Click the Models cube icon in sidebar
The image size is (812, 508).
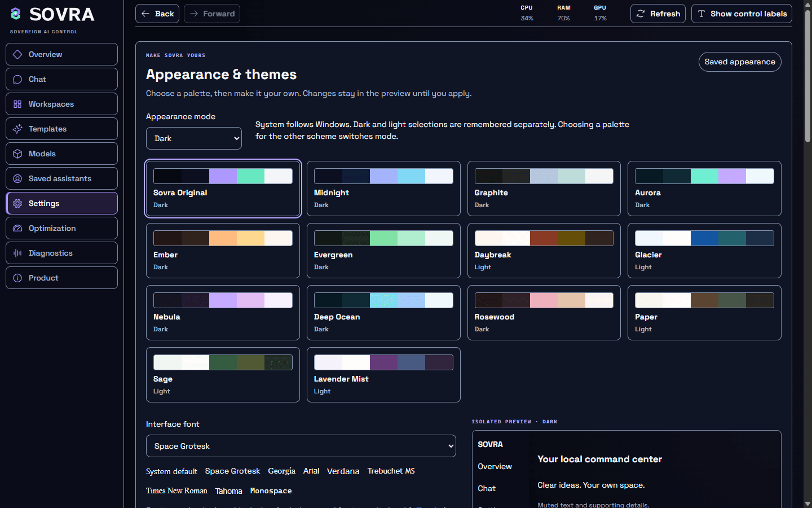(17, 154)
